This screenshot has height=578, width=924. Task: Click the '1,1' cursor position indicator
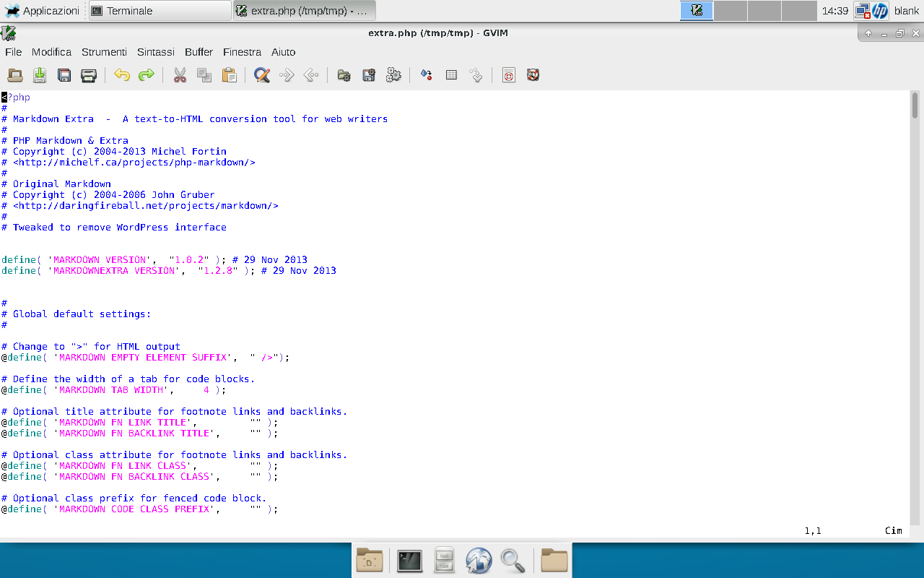tap(813, 531)
